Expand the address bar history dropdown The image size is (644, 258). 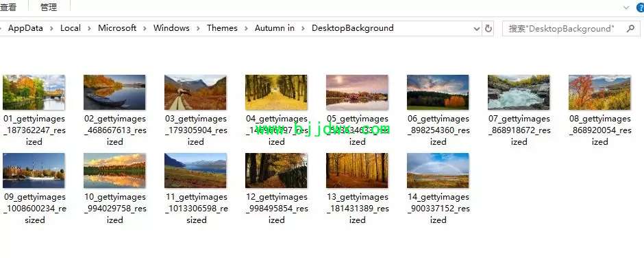[x=476, y=29]
